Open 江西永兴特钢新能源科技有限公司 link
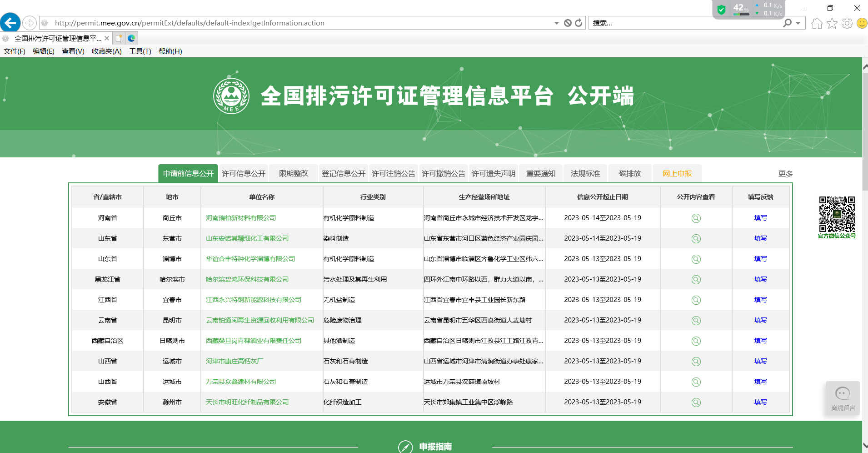This screenshot has height=453, width=868. pyautogui.click(x=254, y=300)
